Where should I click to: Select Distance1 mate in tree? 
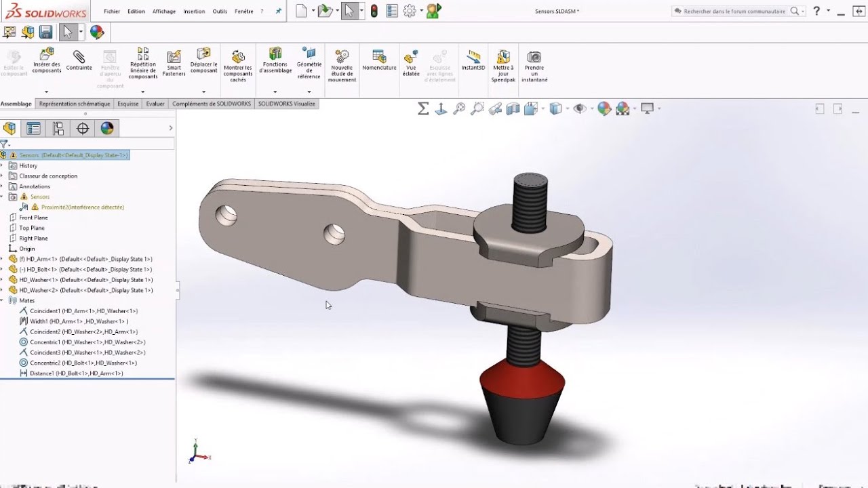tap(77, 373)
